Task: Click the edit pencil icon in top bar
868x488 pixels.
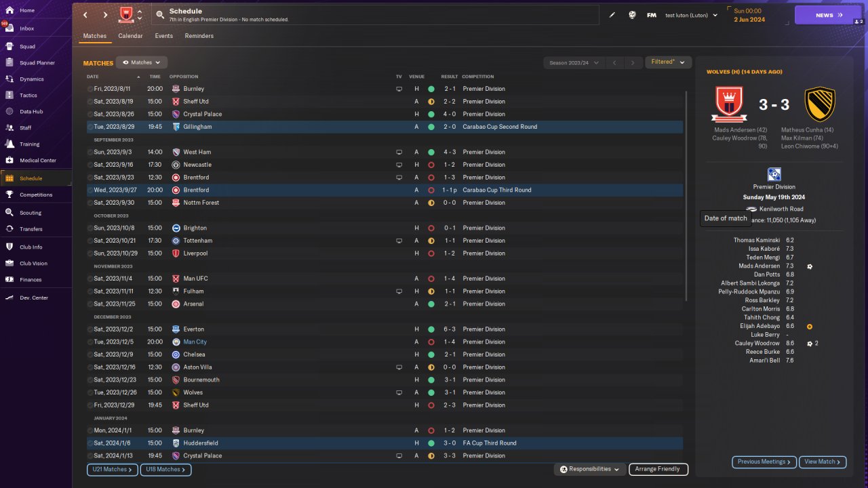Action: click(x=612, y=15)
